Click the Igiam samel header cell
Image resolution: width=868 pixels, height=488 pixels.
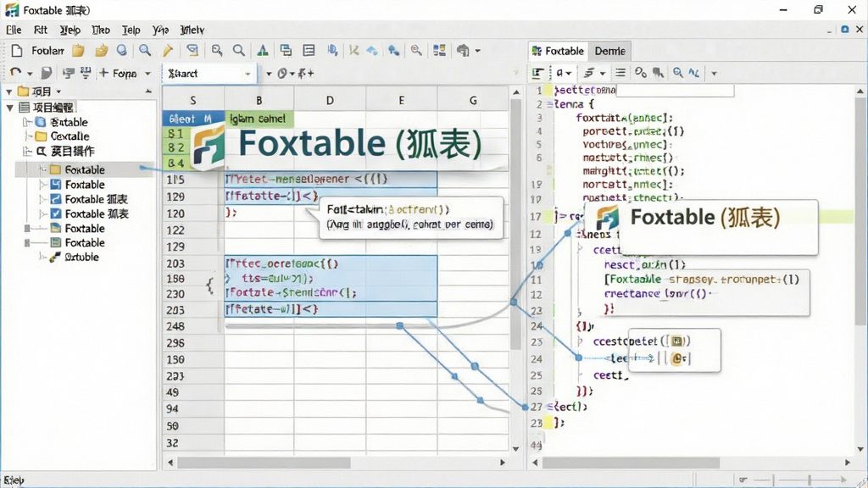(x=259, y=119)
